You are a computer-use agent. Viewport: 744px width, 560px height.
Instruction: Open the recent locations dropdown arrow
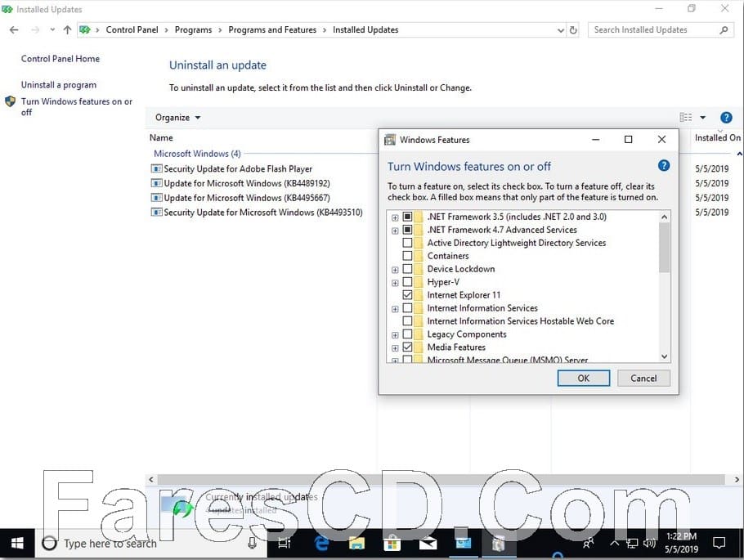point(52,30)
